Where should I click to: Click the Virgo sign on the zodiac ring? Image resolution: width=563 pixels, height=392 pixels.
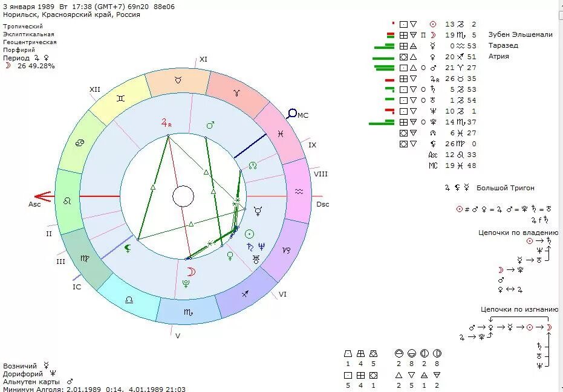coord(85,259)
